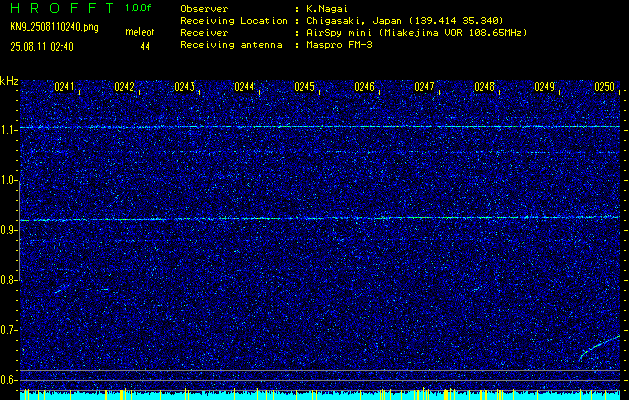This screenshot has height=400, width=629.
Task: Click the 0.9 frequency axis label
Action: [8, 230]
